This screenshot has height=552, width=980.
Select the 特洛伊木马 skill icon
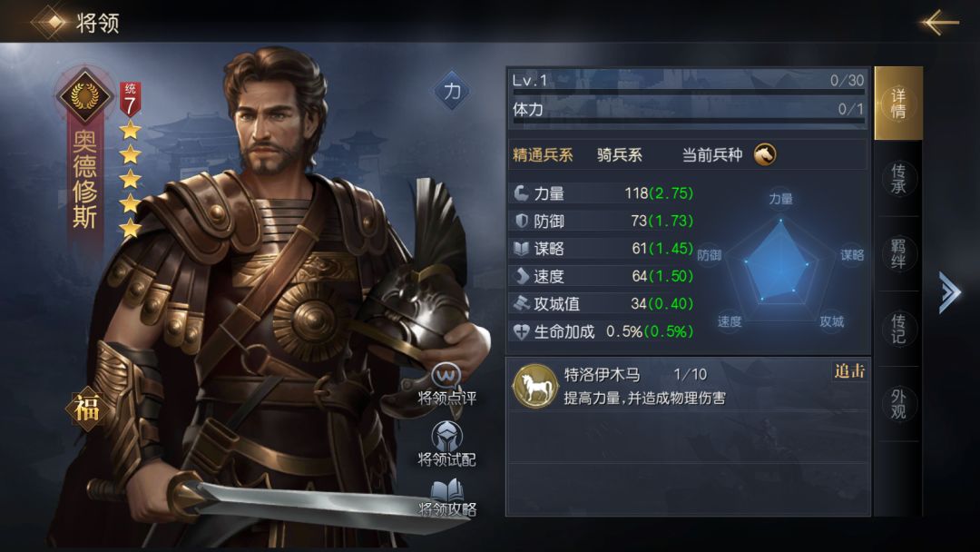[x=535, y=385]
